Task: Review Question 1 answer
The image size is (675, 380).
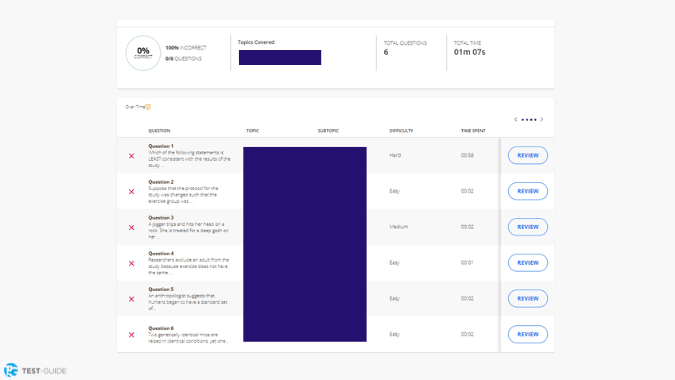Action: click(x=528, y=155)
